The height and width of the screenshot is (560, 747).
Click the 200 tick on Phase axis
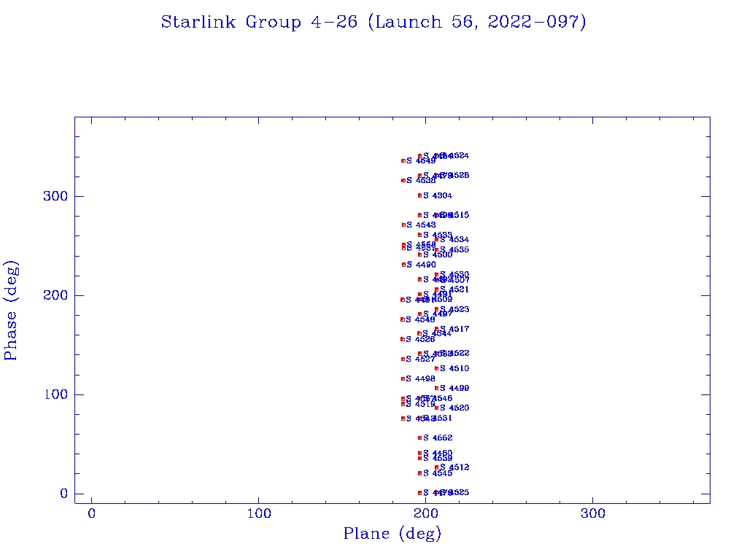point(55,295)
